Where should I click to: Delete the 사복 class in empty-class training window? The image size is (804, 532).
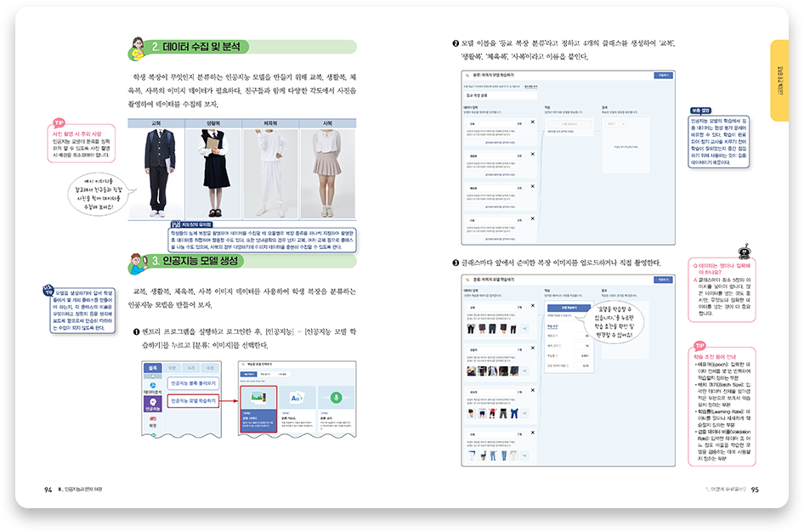click(533, 219)
